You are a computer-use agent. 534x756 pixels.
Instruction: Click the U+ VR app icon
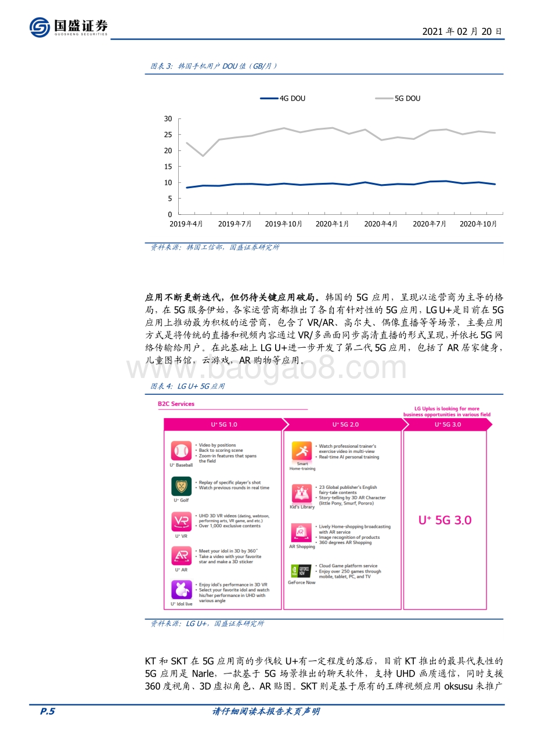(181, 521)
